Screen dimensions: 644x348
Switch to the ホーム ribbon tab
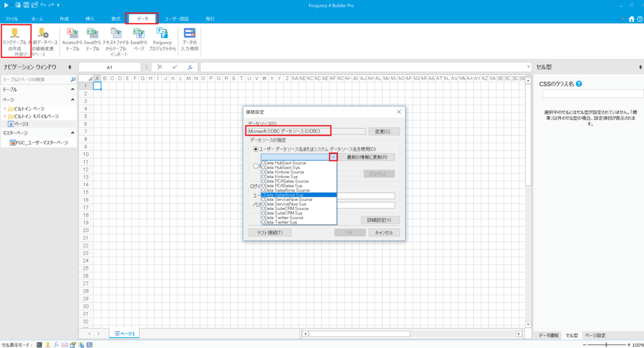point(38,19)
